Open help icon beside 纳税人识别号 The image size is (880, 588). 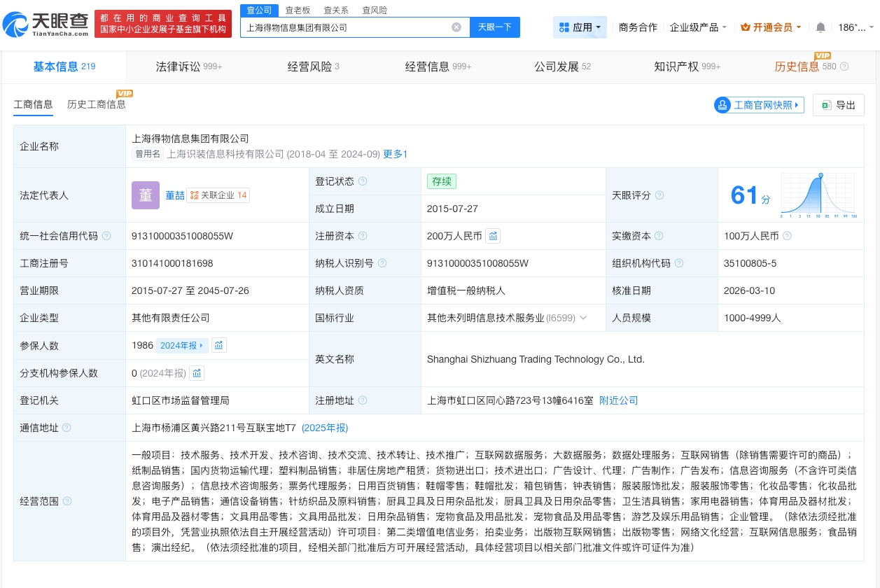pos(382,263)
